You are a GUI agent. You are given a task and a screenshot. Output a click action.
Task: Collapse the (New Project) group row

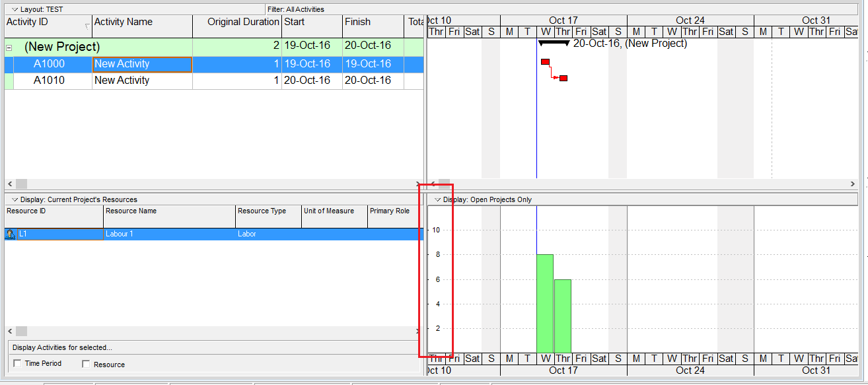pos(9,48)
